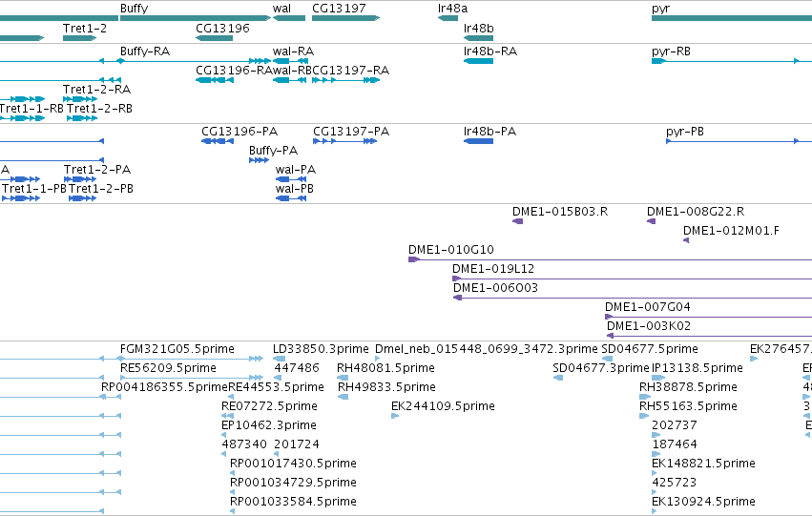The width and height of the screenshot is (812, 516).
Task: Select the Tret1-2-RA transcript label
Action: pos(96,90)
